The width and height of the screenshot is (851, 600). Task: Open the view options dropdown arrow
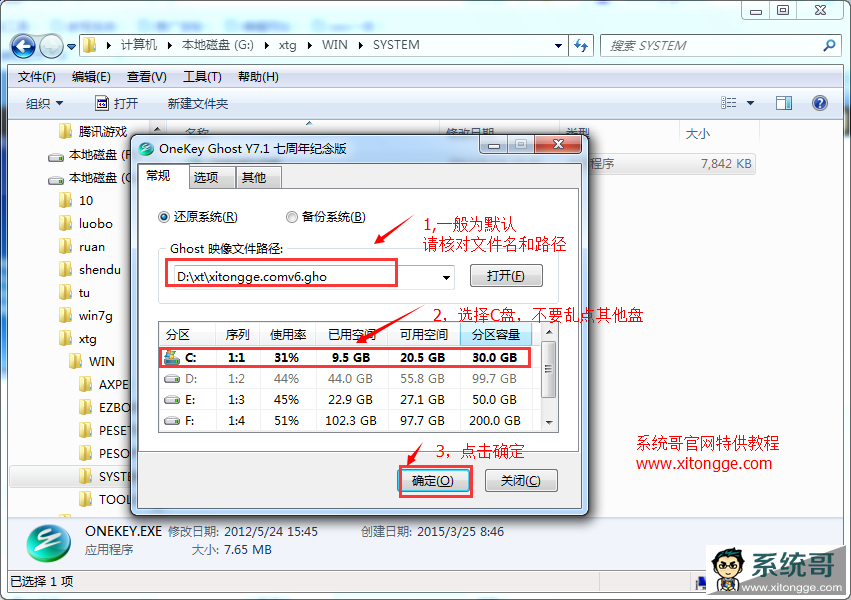[x=751, y=103]
